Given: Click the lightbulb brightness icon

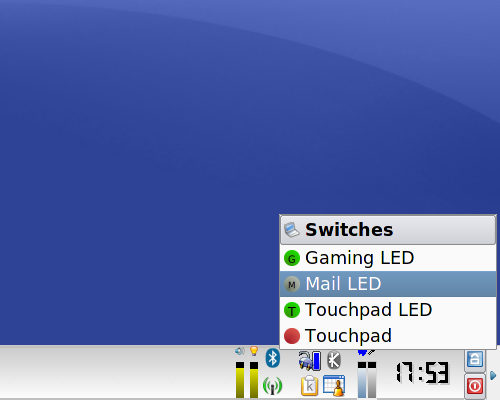Looking at the screenshot, I should click(254, 351).
